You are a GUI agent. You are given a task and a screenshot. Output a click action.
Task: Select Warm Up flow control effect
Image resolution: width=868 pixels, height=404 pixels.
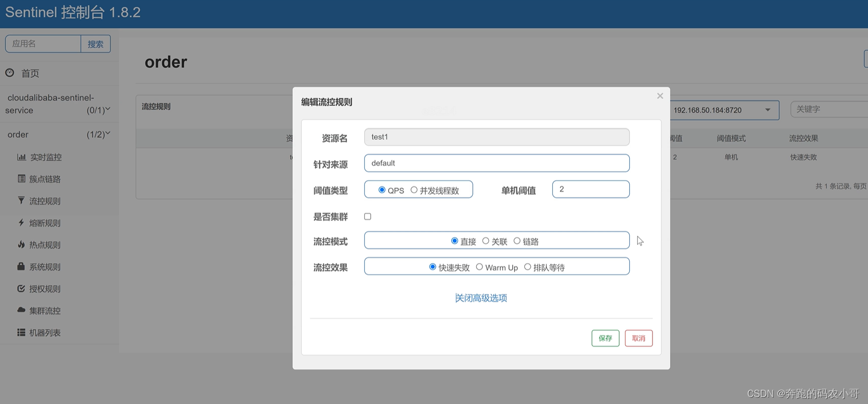tap(479, 267)
